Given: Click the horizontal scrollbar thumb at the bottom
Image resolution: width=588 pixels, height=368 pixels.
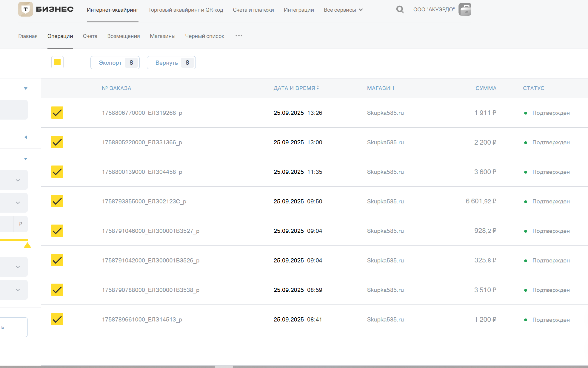Looking at the screenshot, I should click(x=224, y=367).
